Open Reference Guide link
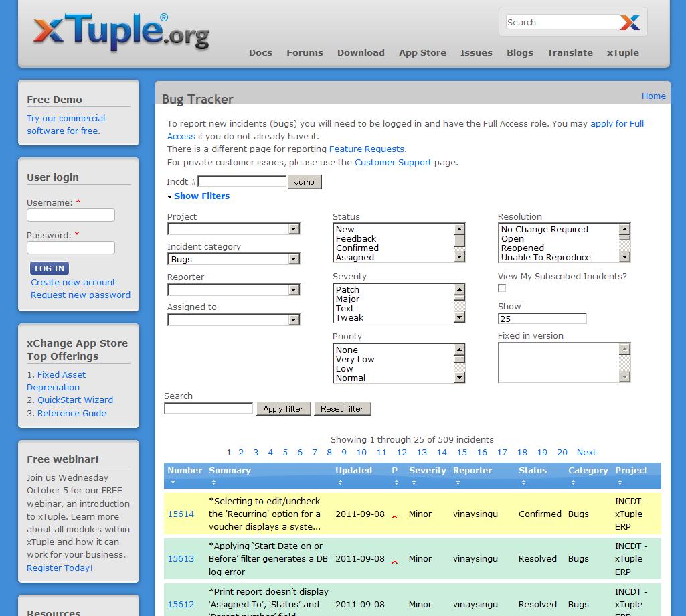 [72, 413]
